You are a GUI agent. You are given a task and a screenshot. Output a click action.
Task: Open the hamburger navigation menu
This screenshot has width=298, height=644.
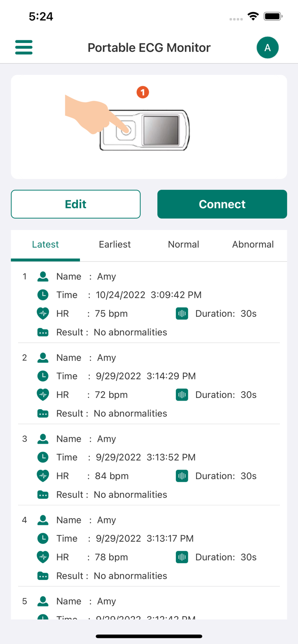[24, 47]
